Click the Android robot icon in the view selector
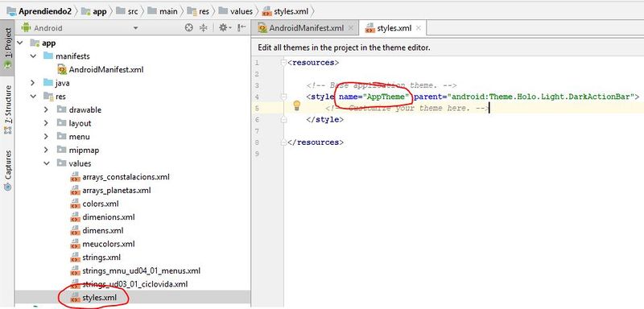This screenshot has height=309, width=644. click(26, 27)
